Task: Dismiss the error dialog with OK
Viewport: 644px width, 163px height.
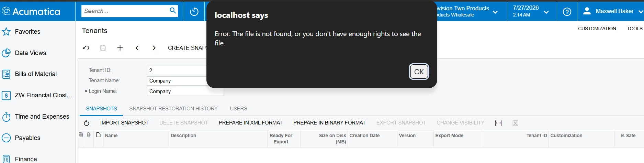Action: (x=419, y=72)
